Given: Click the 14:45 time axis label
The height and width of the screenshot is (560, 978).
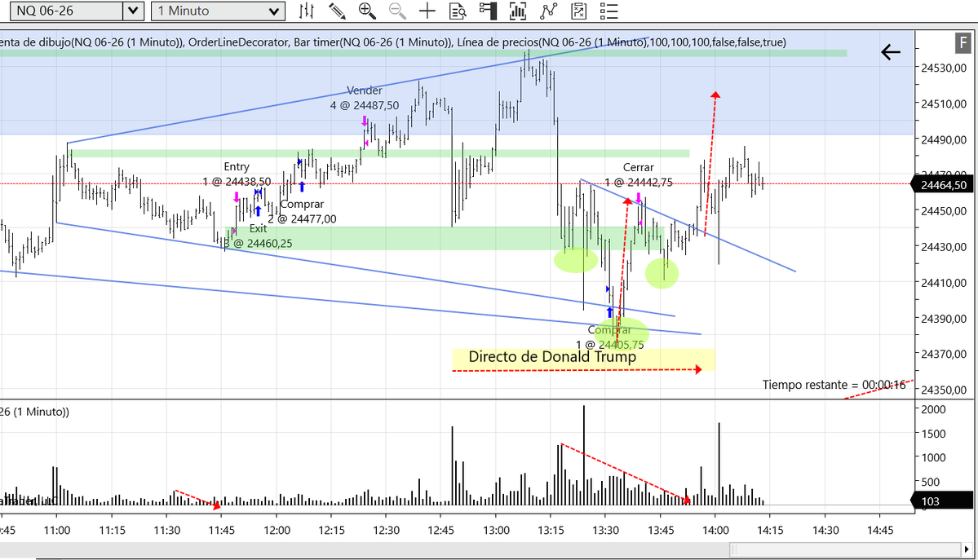Looking at the screenshot, I should (x=880, y=530).
